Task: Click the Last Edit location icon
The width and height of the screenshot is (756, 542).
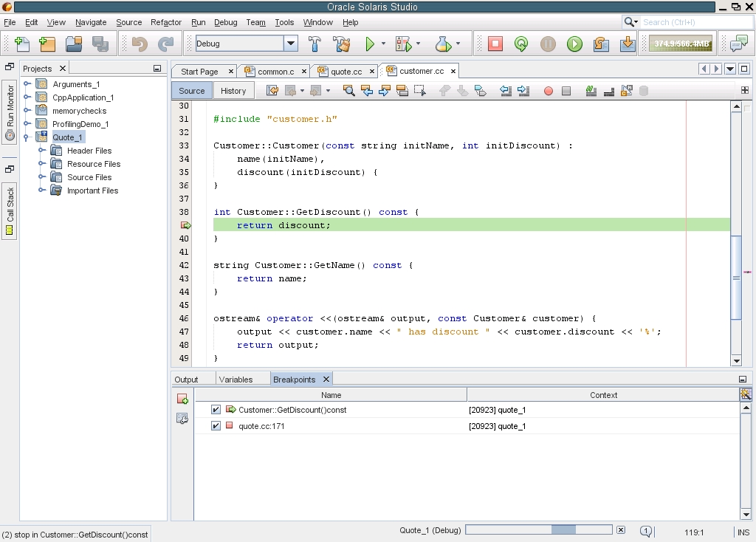Action: pyautogui.click(x=272, y=91)
